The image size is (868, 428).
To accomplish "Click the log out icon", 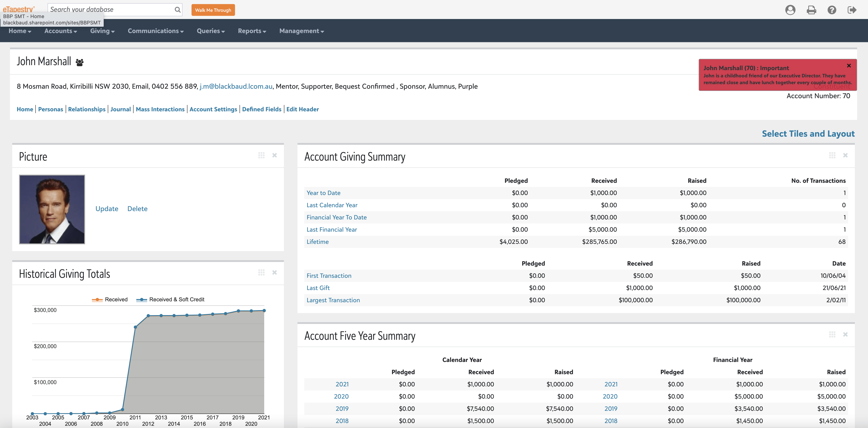I will pos(852,10).
